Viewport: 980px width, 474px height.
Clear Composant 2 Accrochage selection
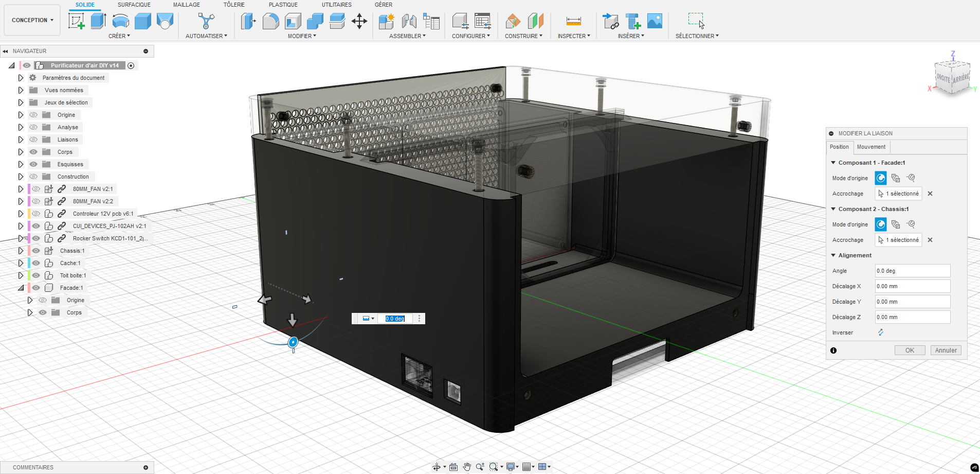pos(930,240)
